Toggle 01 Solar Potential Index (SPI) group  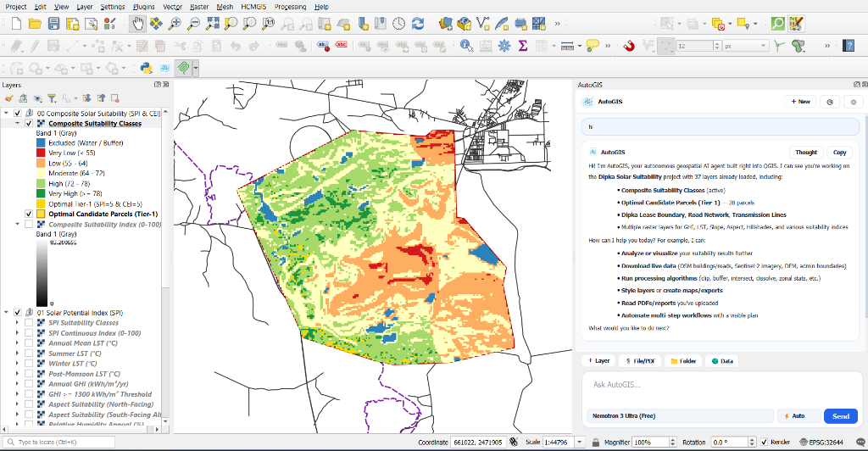pos(18,313)
